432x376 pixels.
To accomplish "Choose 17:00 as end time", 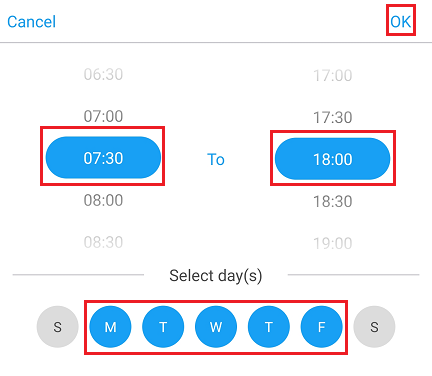I will tap(333, 76).
